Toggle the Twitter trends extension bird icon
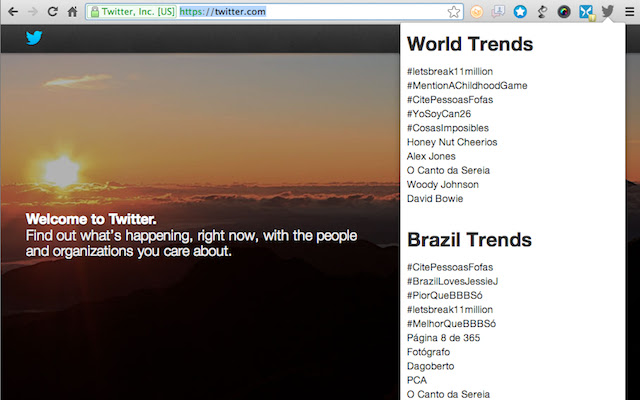Image resolution: width=640 pixels, height=400 pixels. [607, 11]
